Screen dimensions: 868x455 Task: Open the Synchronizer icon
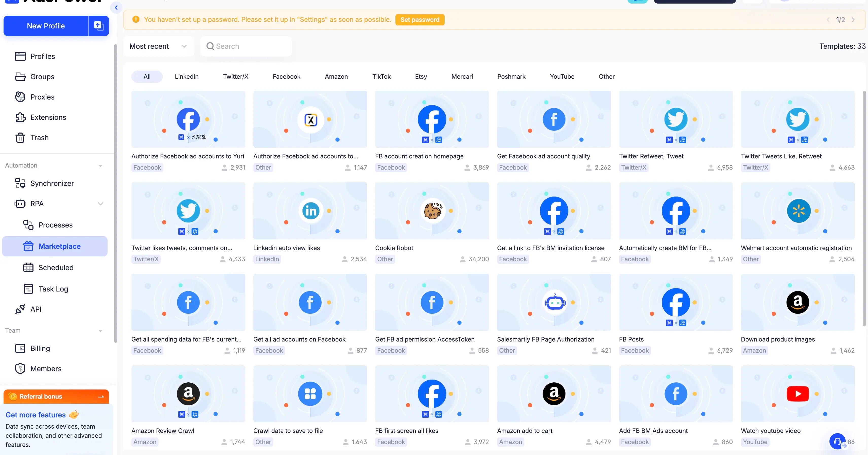(20, 183)
